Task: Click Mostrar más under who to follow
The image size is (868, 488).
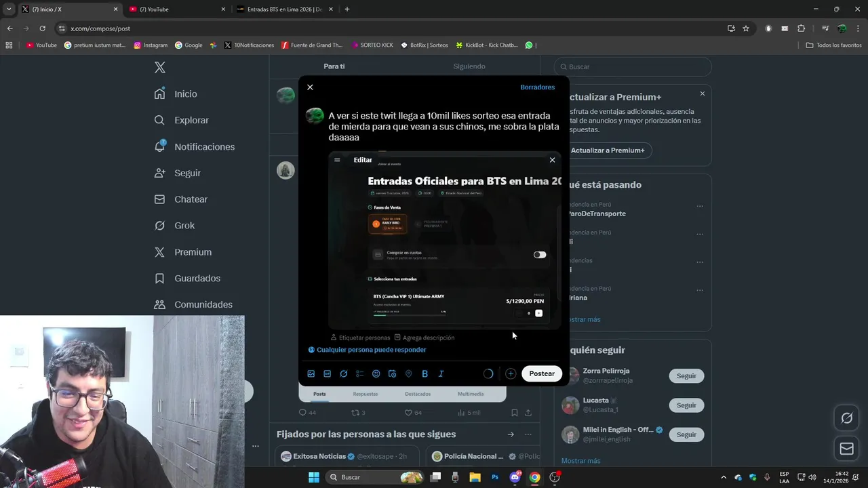Action: click(x=581, y=461)
